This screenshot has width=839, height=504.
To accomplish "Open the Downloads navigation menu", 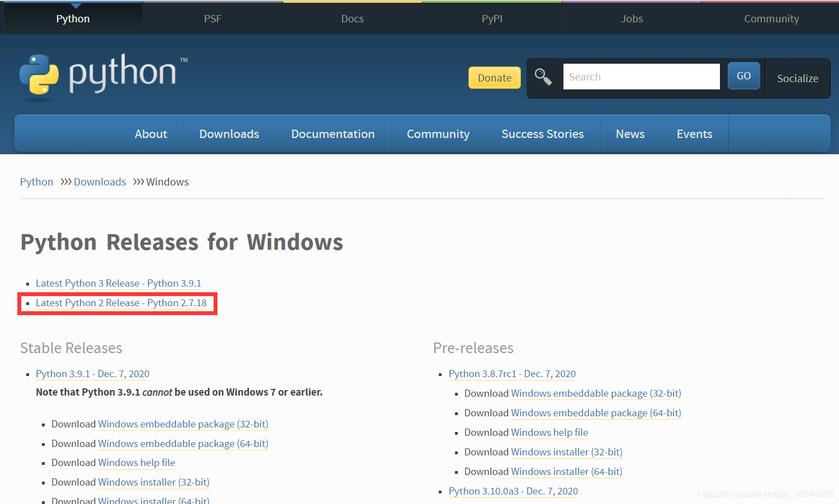I will click(x=229, y=134).
